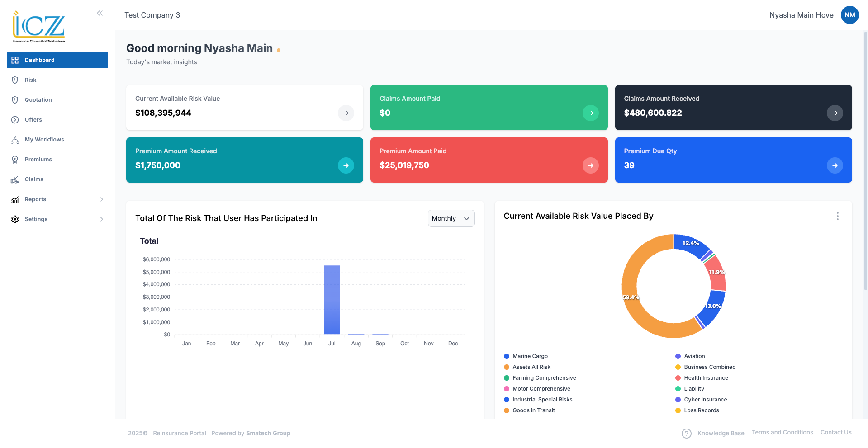Click the NM user avatar
This screenshot has height=448, width=868.
coord(849,15)
